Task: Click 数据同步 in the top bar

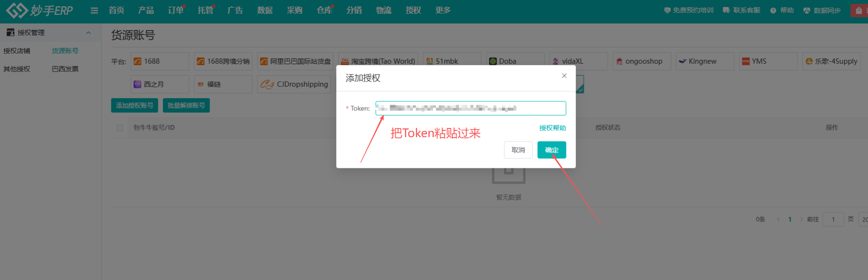Action: [x=822, y=10]
